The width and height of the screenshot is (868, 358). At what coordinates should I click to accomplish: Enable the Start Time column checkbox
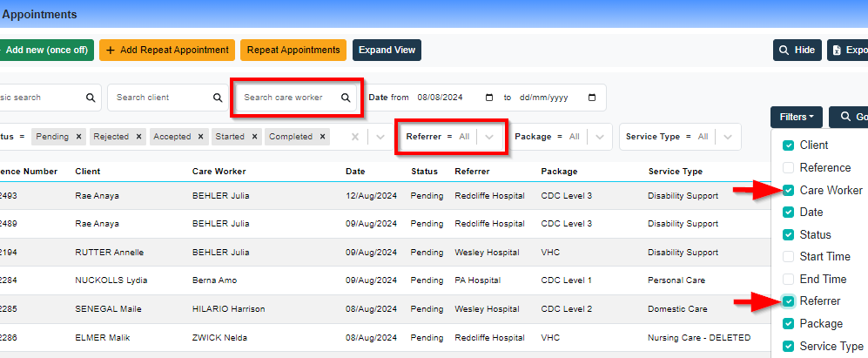click(788, 257)
